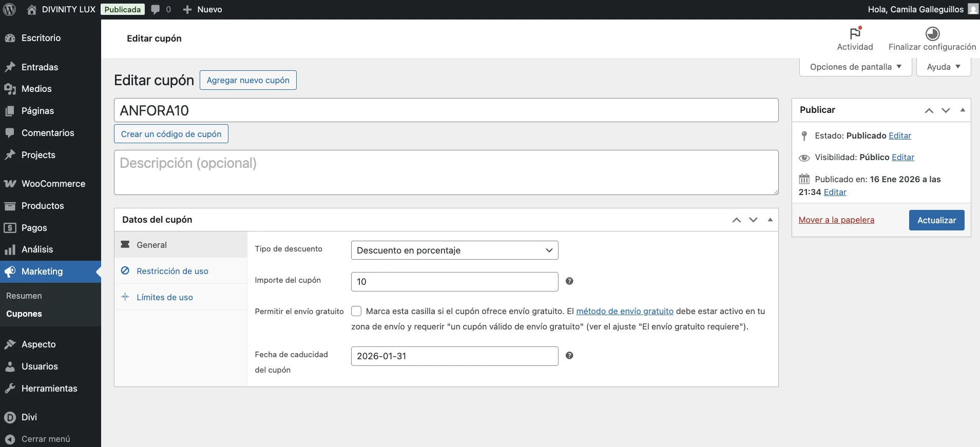This screenshot has width=980, height=447.
Task: Enable the Permitir el envío gratuito checkbox
Action: tap(356, 311)
